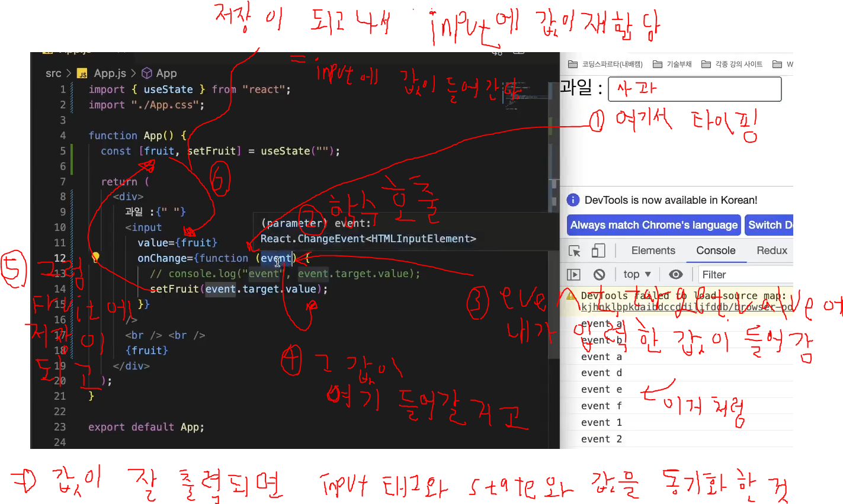Switch to the Redux tab in DevTools
This screenshot has height=504, width=843.
[x=772, y=251]
